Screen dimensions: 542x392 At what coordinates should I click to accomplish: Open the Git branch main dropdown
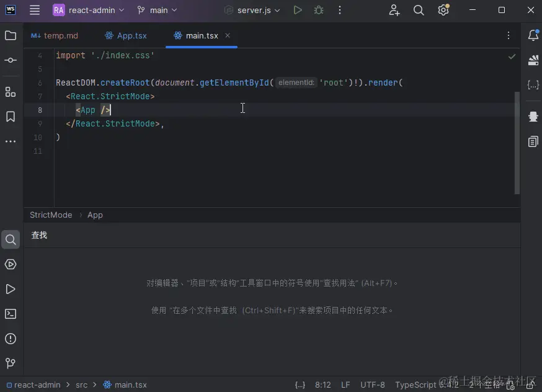tap(158, 10)
